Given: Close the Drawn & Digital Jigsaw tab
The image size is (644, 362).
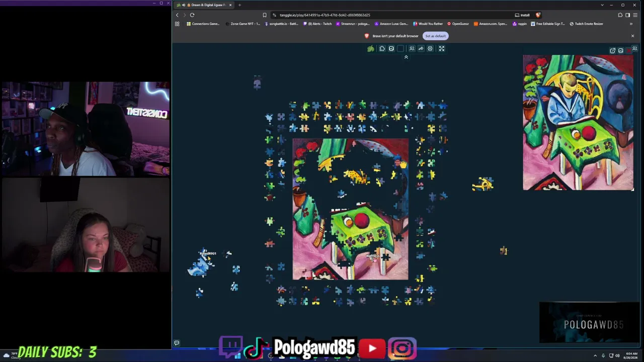Looking at the screenshot, I should [230, 5].
